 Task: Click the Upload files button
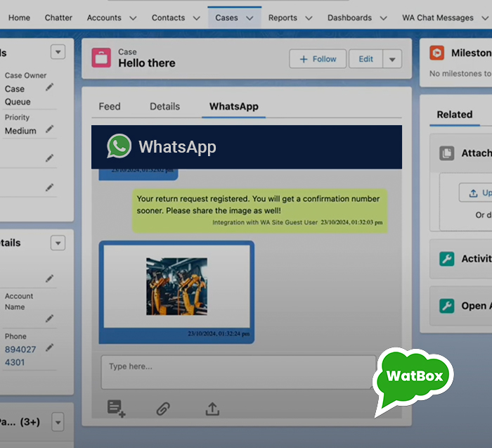[x=476, y=193]
